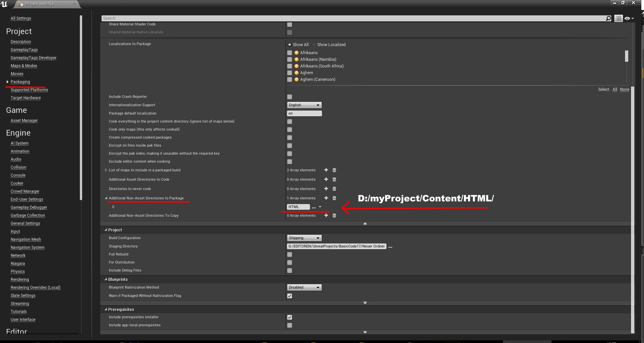Click the settings sidebar scrollbar

click(x=81, y=108)
